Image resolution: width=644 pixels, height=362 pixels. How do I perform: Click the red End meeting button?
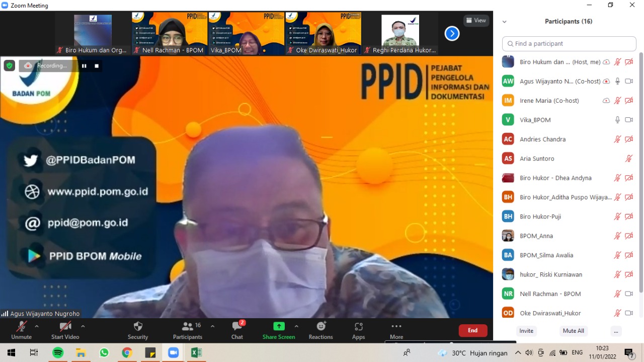click(x=473, y=330)
